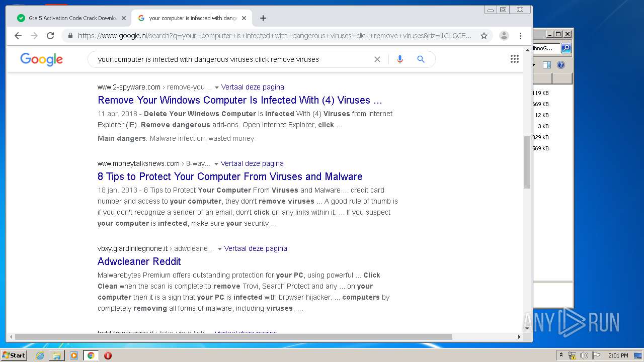Click 'Vertaal deze pagina' for giardinilegnone result
Image resolution: width=644 pixels, height=362 pixels.
pos(256,248)
